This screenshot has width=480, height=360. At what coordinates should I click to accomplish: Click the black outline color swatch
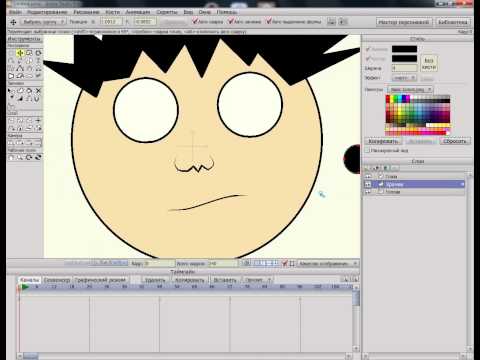point(404,59)
